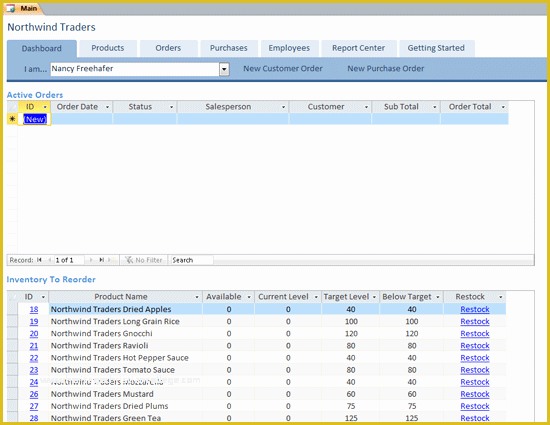Switch to the Employees tab
Screen dimensions: 550x425
pos(289,48)
